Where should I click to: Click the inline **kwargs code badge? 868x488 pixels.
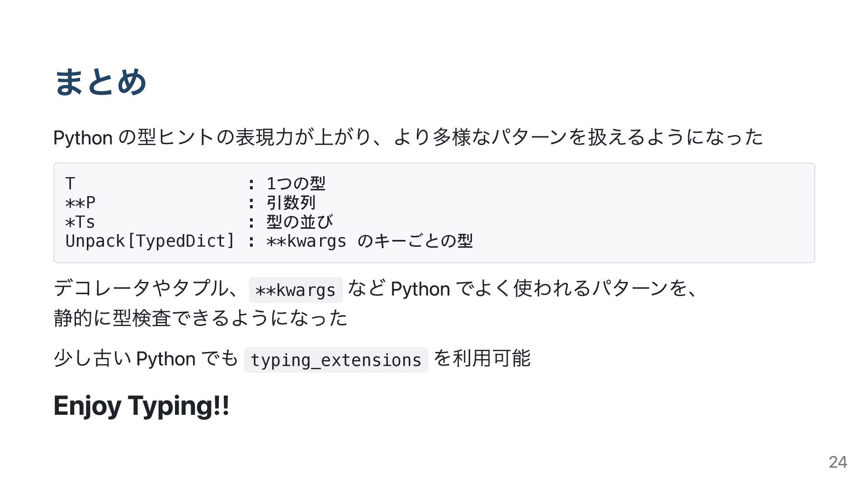(296, 290)
